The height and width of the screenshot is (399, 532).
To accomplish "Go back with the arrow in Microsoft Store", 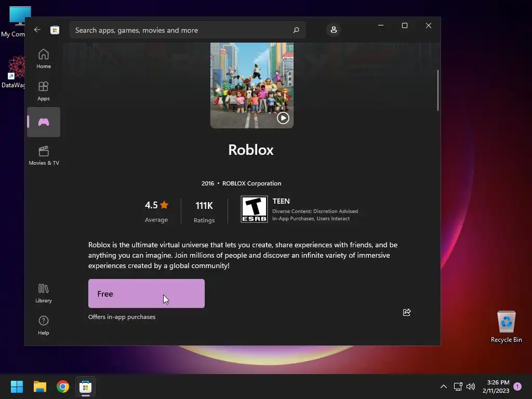I will pos(37,30).
